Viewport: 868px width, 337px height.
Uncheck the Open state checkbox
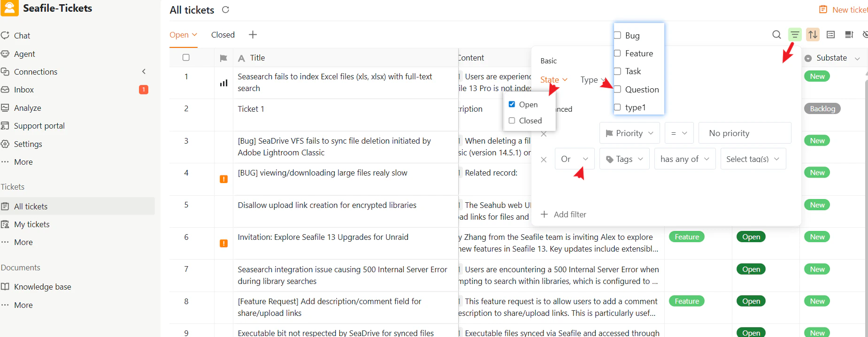pyautogui.click(x=512, y=104)
